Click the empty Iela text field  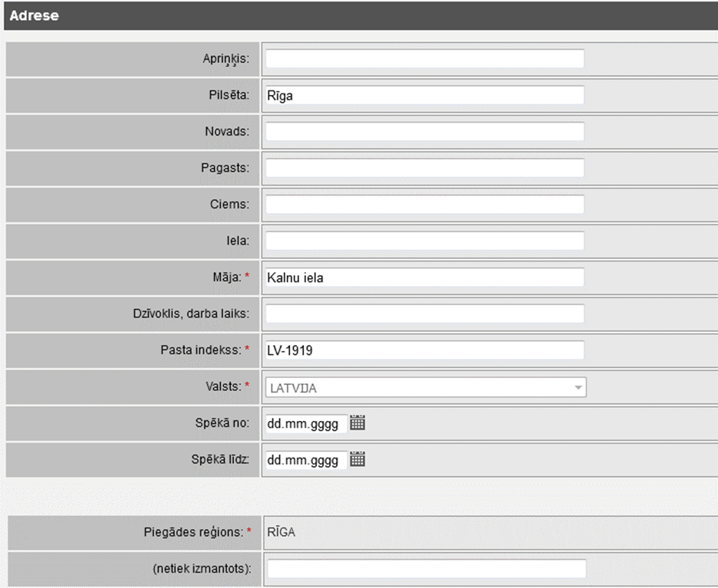[424, 241]
